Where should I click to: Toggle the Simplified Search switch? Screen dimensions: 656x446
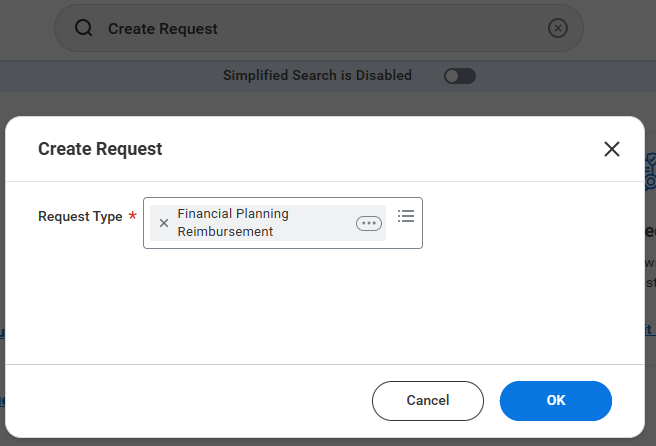(460, 76)
